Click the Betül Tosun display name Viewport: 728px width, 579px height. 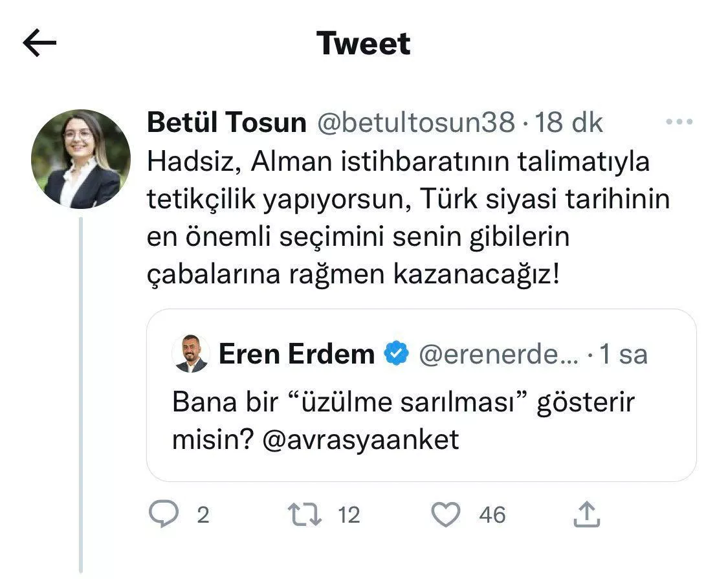coord(226,122)
